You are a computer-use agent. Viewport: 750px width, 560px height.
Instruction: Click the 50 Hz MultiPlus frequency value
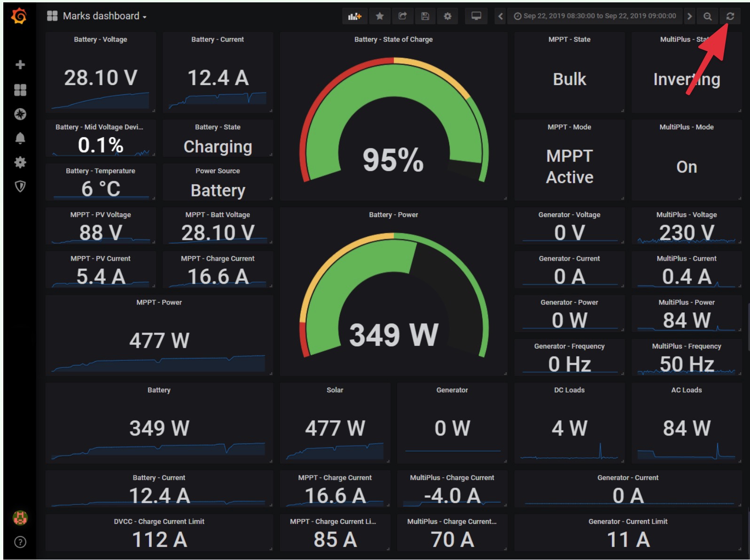(x=687, y=365)
